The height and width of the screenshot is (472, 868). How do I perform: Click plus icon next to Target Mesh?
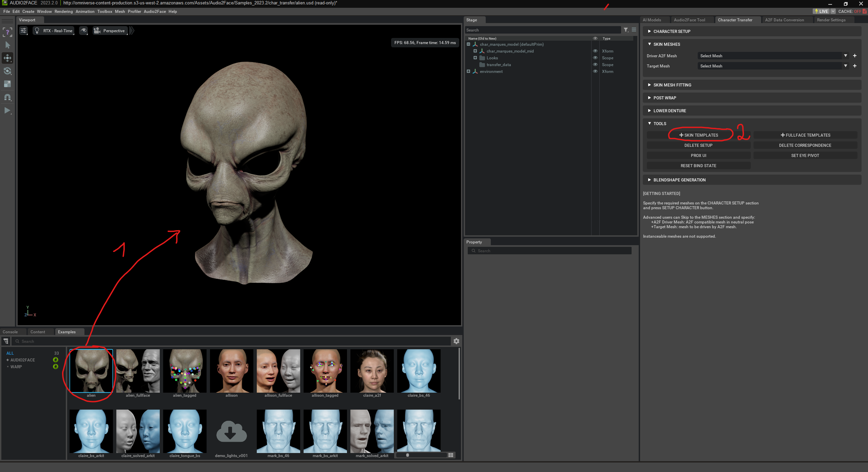855,66
